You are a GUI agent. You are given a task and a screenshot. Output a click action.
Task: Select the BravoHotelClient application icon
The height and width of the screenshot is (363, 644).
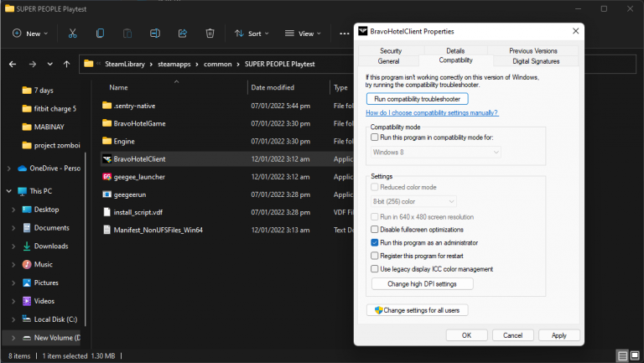(106, 159)
